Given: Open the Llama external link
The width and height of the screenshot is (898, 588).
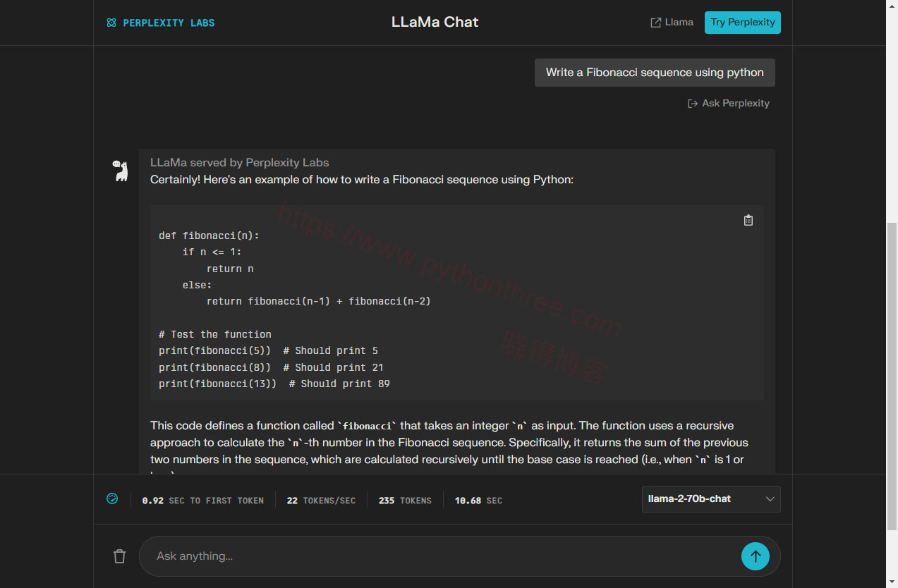Looking at the screenshot, I should (x=672, y=23).
